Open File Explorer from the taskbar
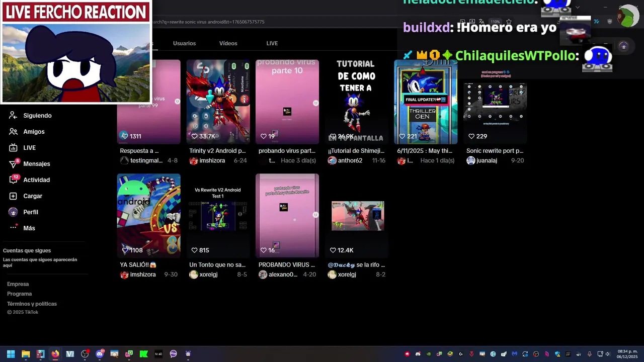This screenshot has height=362, width=644. pos(26,354)
